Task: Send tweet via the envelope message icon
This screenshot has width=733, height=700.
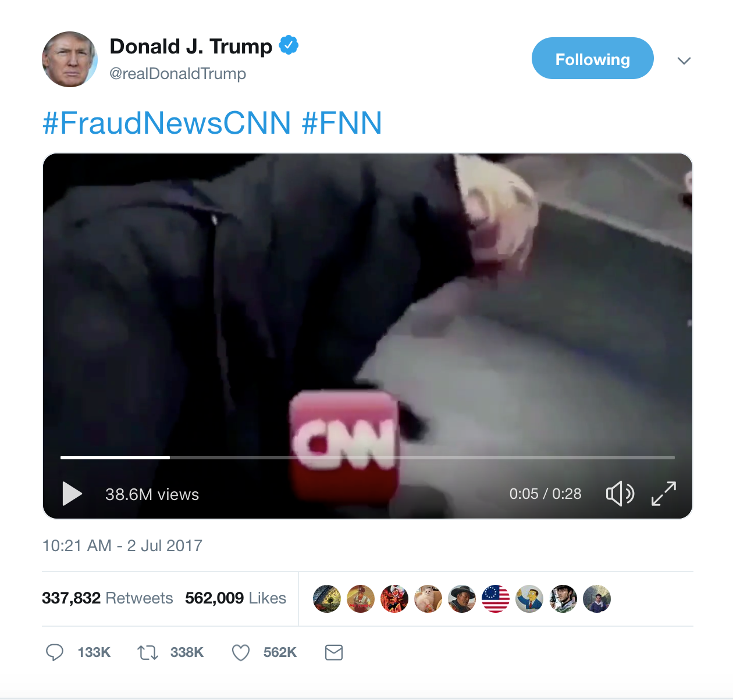Action: click(334, 652)
